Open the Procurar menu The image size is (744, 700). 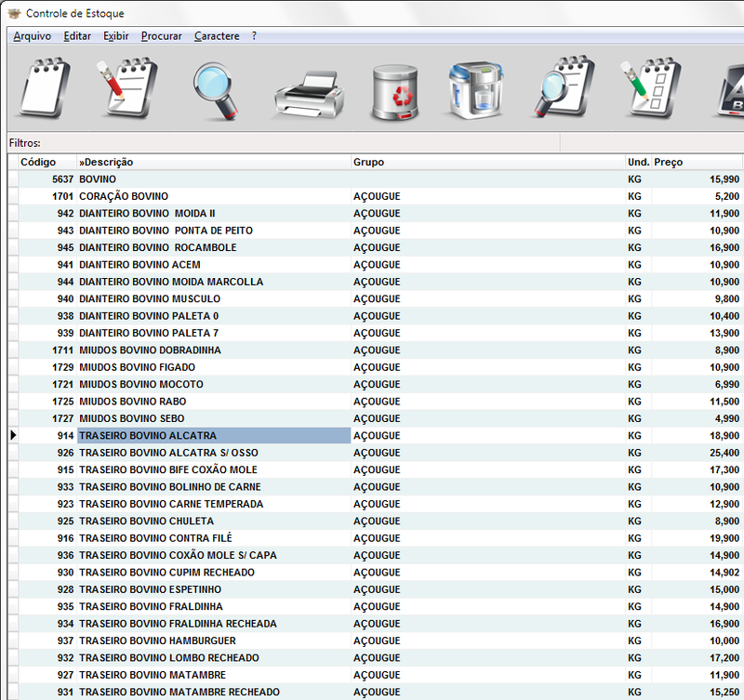[x=161, y=36]
